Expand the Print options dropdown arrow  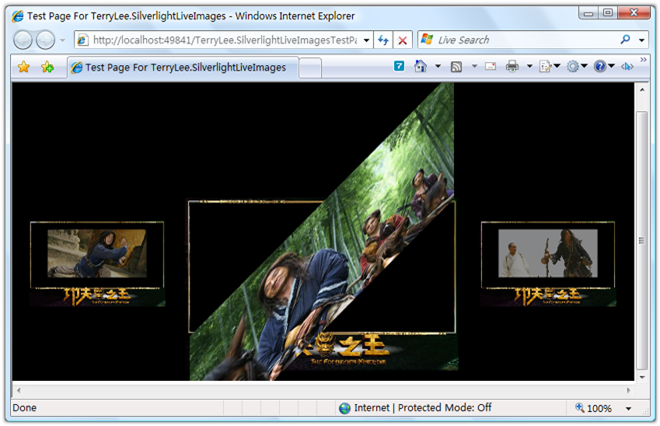(530, 66)
